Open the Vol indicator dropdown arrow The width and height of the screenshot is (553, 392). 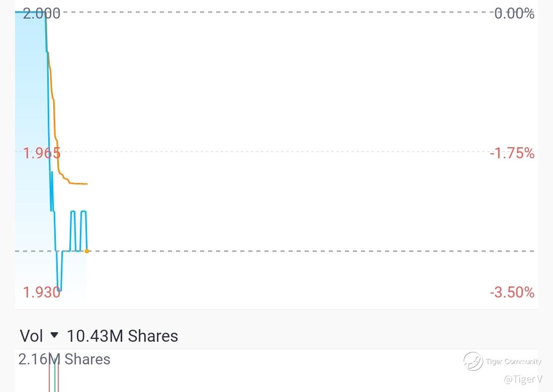tap(54, 335)
